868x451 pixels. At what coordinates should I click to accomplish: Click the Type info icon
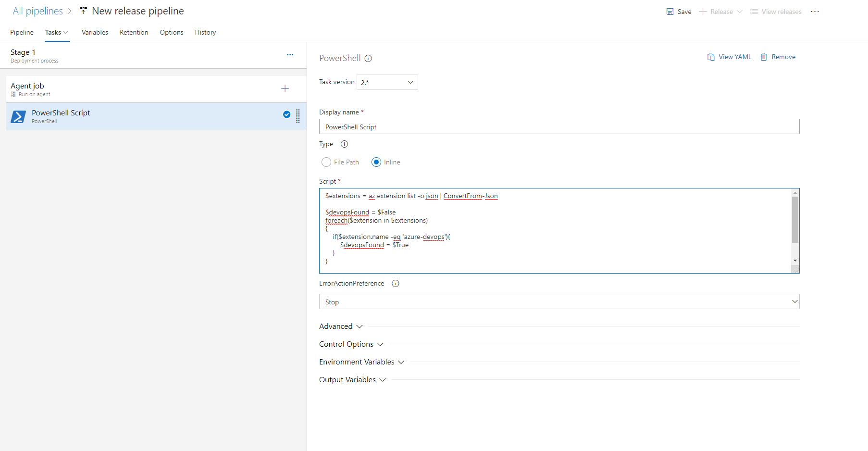344,144
